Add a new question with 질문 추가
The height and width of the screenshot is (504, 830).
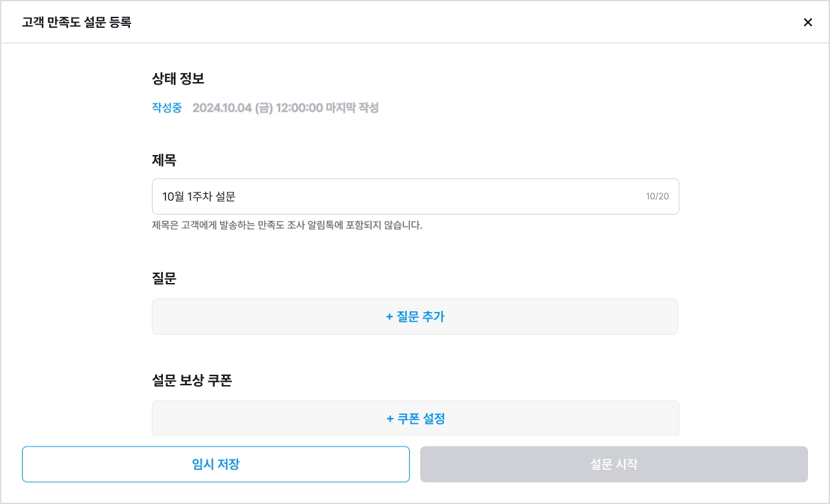pyautogui.click(x=415, y=317)
